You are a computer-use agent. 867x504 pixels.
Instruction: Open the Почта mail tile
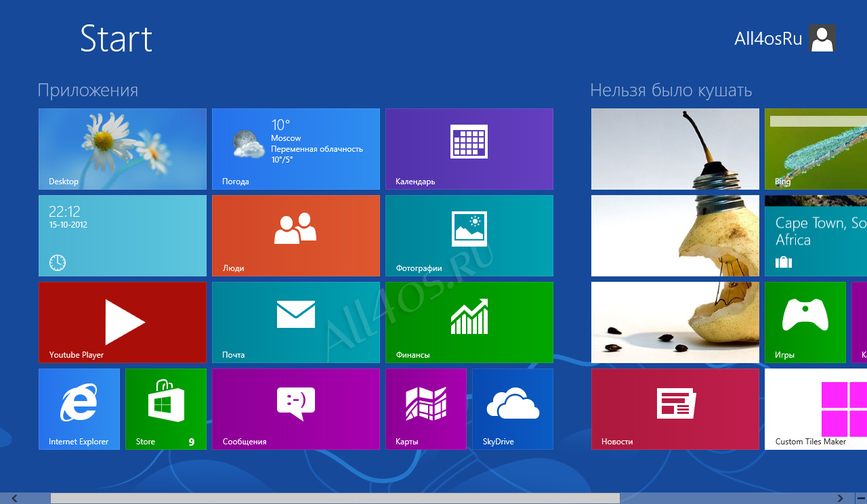(296, 322)
